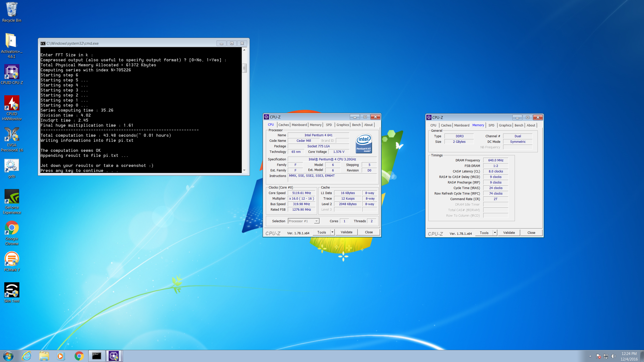Open Windows Media Player from taskbar
Image resolution: width=644 pixels, height=362 pixels.
pyautogui.click(x=60, y=356)
